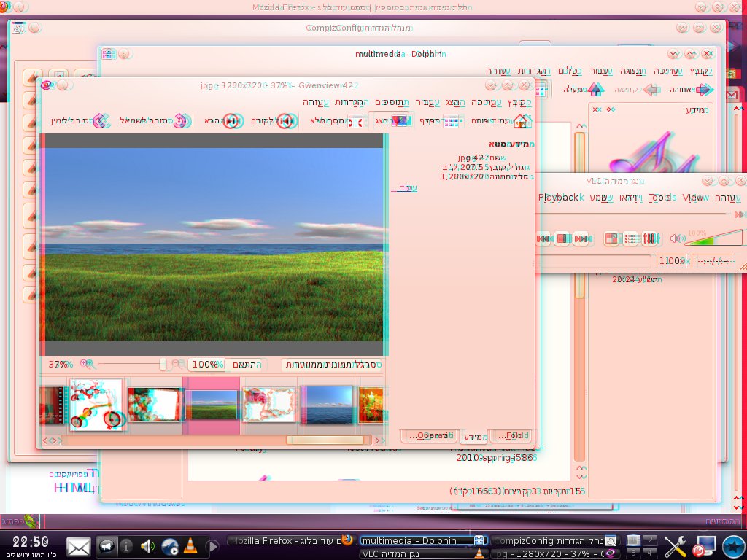Toggle full screen (מסך מלא) in Gwenview
Image resolution: width=747 pixels, height=560 pixels.
336,121
